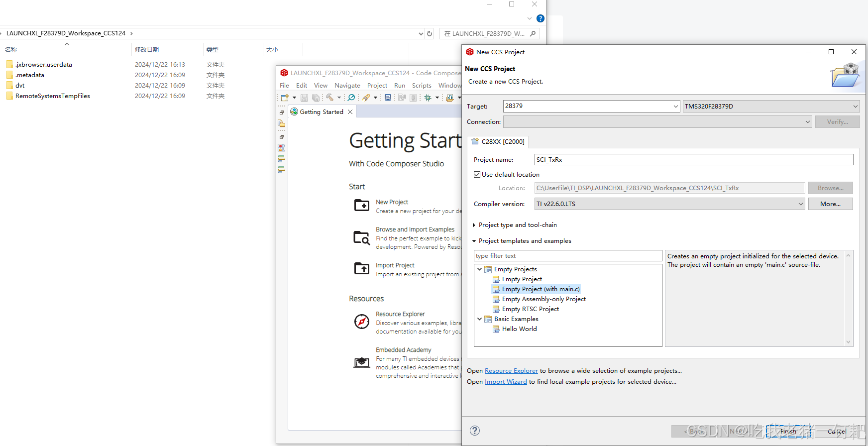Click the upper restore view side icon

pos(282,112)
